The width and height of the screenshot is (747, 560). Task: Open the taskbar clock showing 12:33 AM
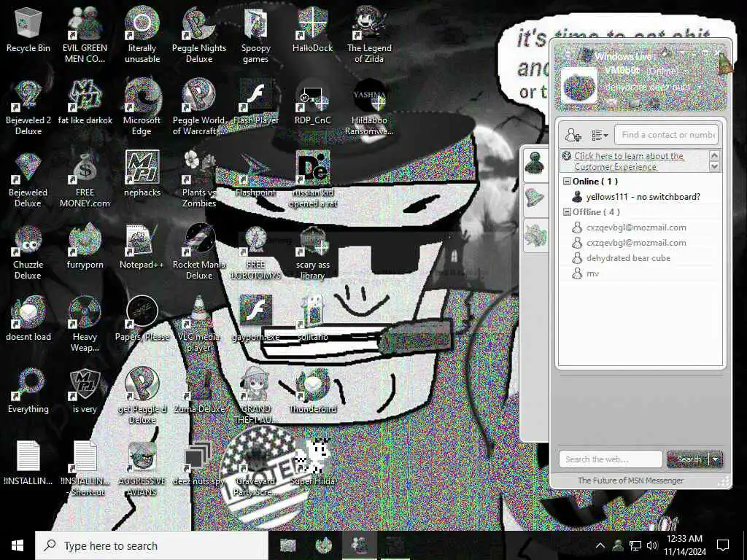(684, 545)
